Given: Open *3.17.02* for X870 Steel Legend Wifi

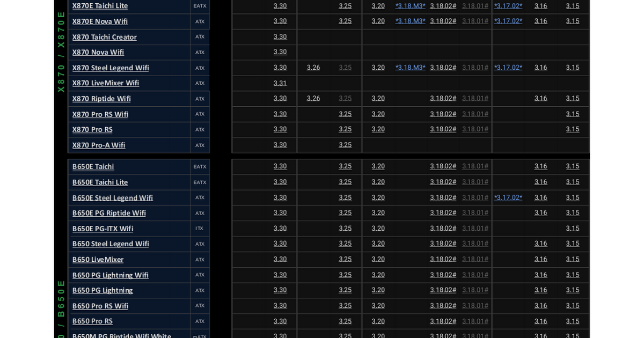Looking at the screenshot, I should point(508,68).
